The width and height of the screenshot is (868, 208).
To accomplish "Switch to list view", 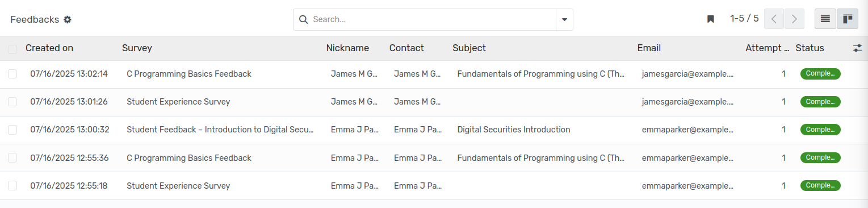I will [x=825, y=19].
